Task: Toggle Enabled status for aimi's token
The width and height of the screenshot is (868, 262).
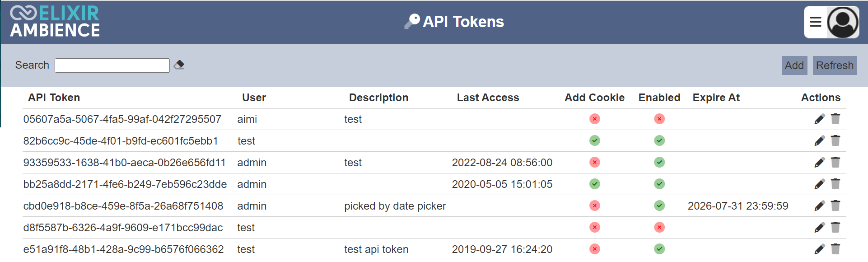Action: pyautogui.click(x=659, y=119)
